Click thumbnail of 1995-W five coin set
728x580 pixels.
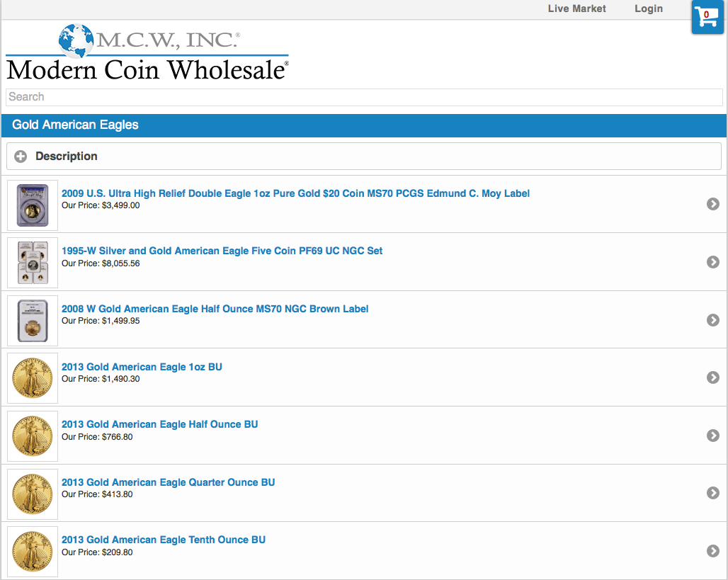(x=33, y=263)
